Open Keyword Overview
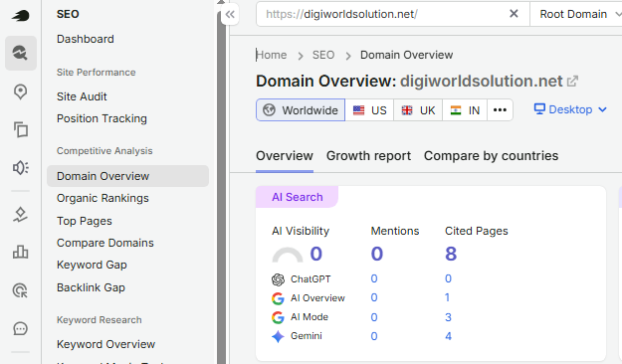The image size is (622, 364). pyautogui.click(x=105, y=344)
